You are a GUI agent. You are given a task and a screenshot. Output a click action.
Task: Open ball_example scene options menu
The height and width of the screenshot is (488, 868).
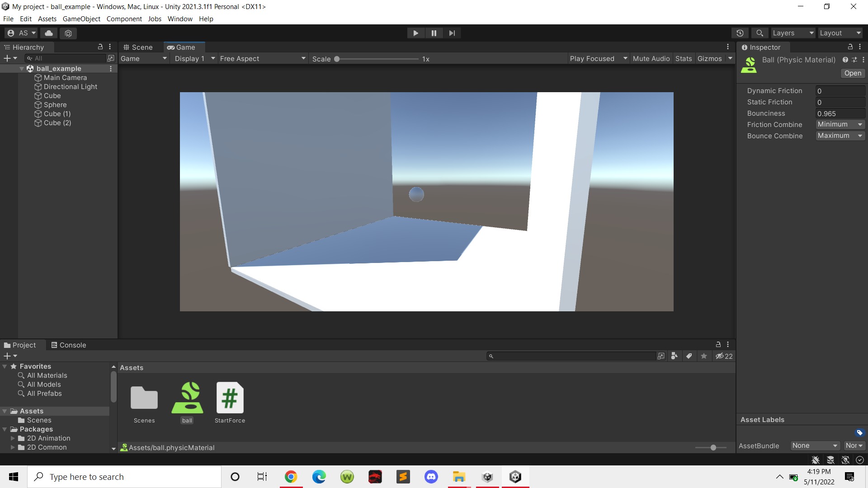pos(111,69)
